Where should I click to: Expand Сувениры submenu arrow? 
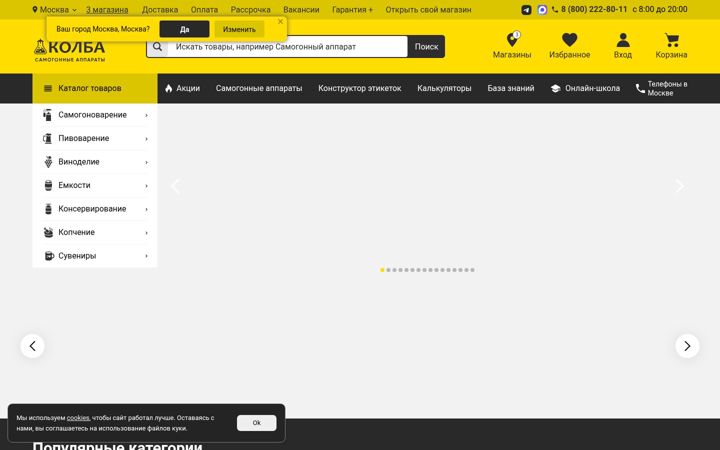pos(146,256)
